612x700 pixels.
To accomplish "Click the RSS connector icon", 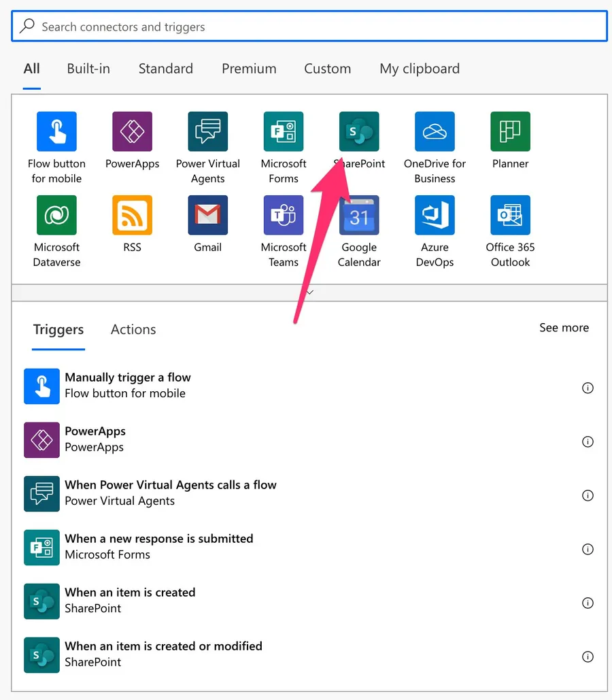I will (x=133, y=216).
